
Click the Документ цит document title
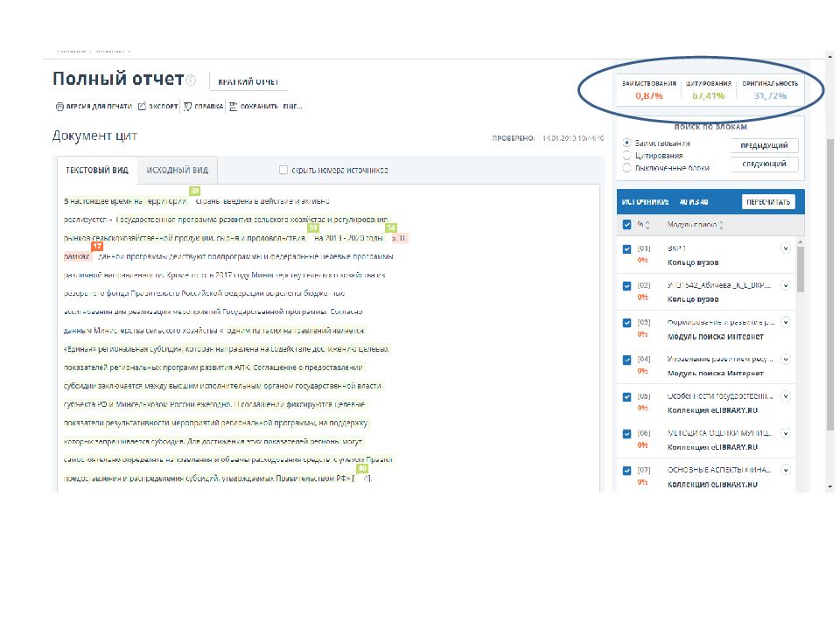pyautogui.click(x=94, y=136)
